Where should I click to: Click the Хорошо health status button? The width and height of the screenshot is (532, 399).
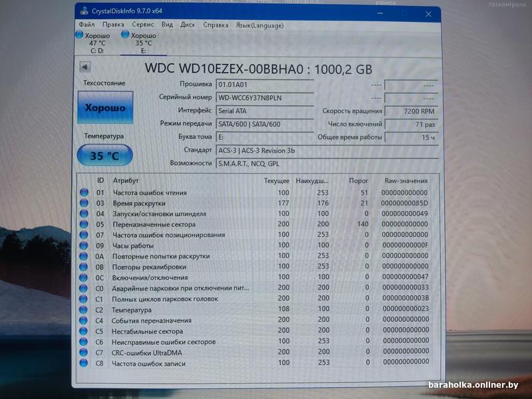pos(105,107)
